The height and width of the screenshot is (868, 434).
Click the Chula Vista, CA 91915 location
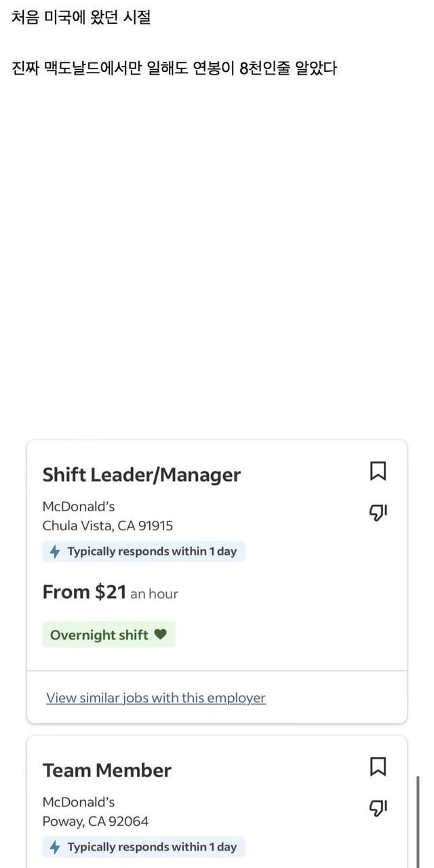(108, 526)
